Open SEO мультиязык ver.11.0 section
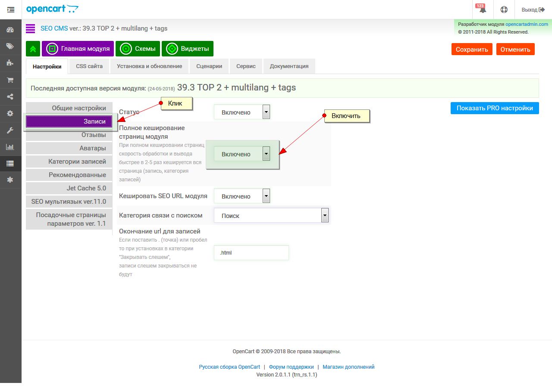 point(69,202)
